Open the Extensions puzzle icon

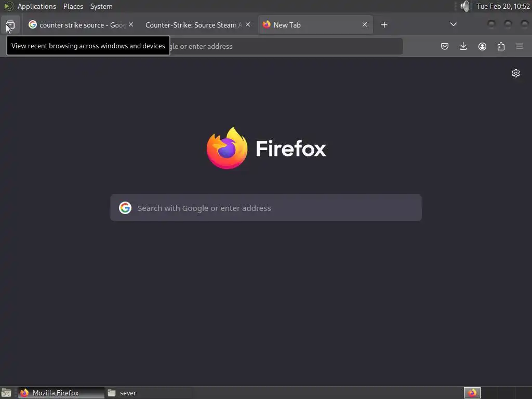pos(501,46)
